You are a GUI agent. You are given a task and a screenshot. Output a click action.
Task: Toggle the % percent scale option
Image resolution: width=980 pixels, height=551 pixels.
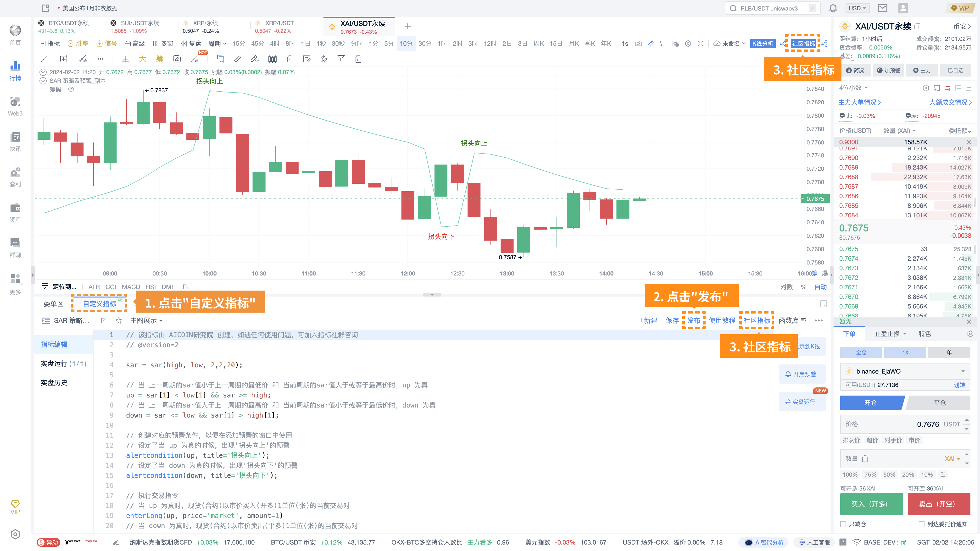803,287
